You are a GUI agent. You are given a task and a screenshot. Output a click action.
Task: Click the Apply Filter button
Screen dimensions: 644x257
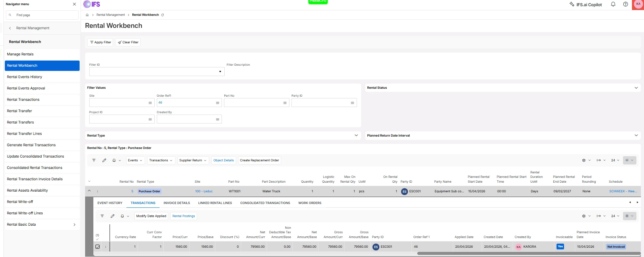(100, 42)
